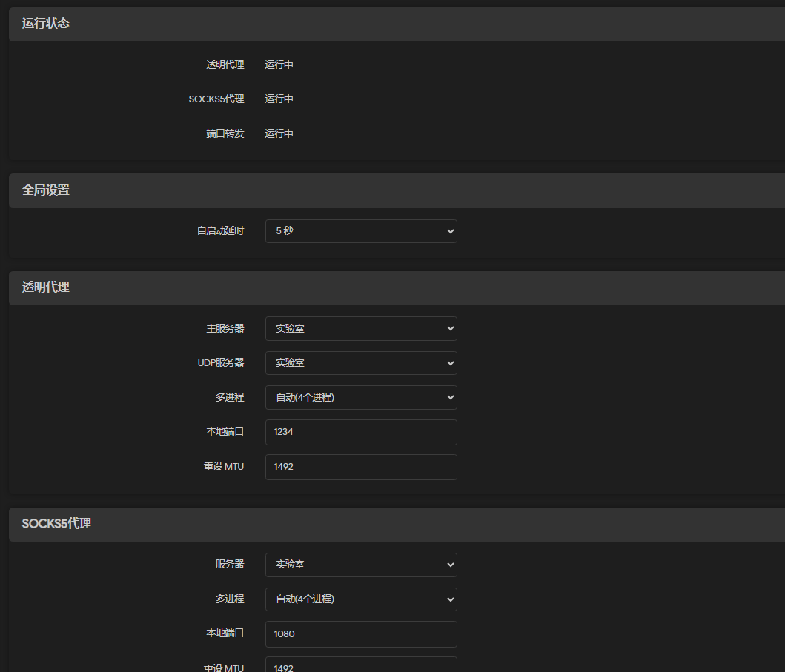Click the 运行状态 section header
Screen dimensions: 785x672
point(46,24)
